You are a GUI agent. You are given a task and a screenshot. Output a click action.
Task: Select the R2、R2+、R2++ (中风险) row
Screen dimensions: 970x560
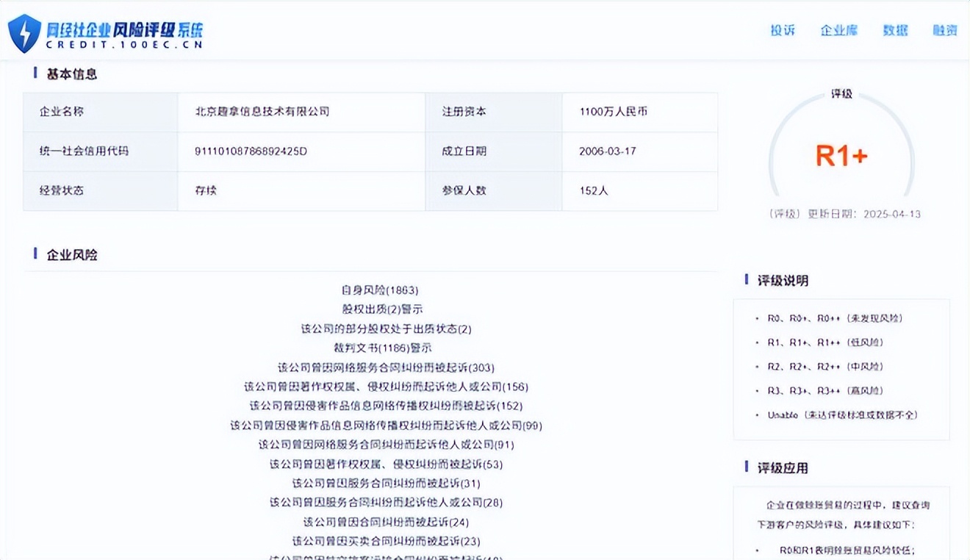(x=825, y=367)
